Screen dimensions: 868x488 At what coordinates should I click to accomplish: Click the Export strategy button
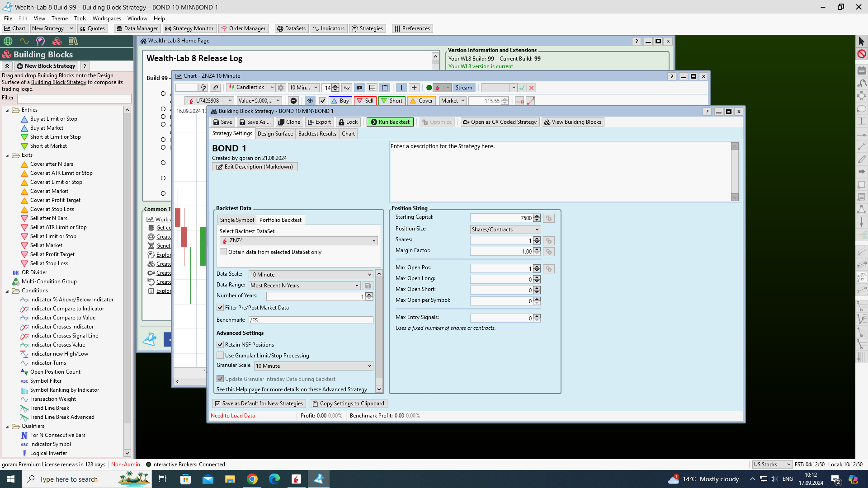(x=319, y=122)
